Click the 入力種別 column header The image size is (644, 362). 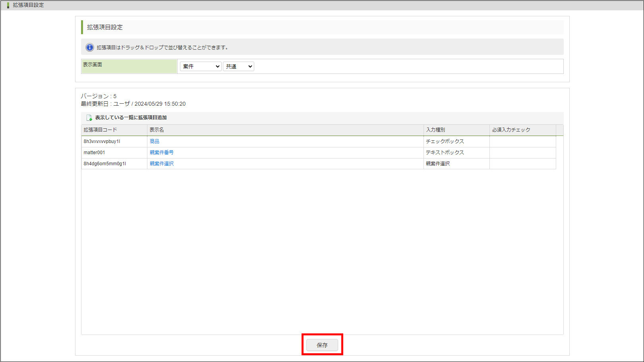click(x=456, y=130)
